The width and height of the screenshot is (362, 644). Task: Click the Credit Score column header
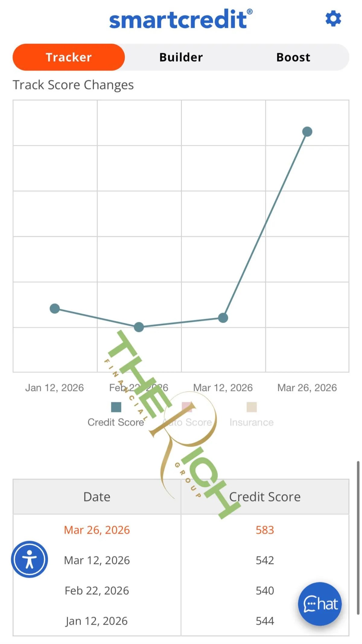265,497
